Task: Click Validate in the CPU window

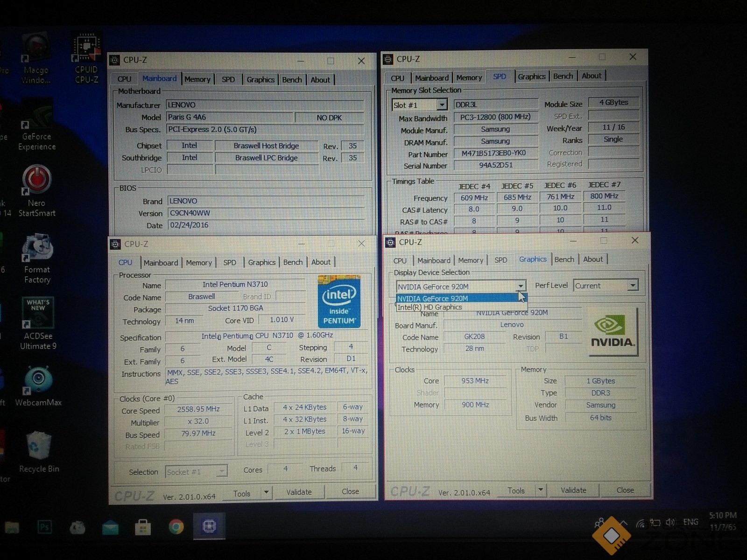Action: (x=299, y=492)
